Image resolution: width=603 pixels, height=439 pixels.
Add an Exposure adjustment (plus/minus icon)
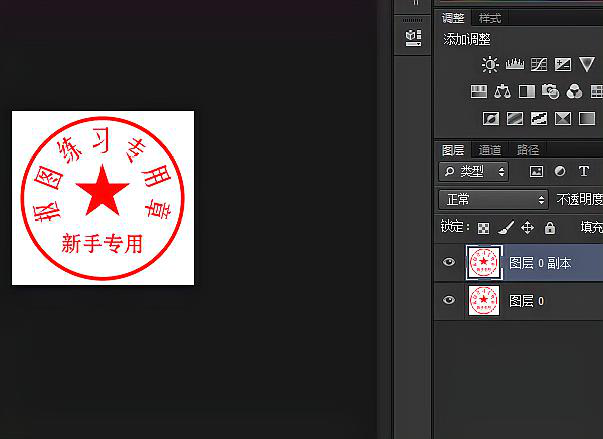coord(563,65)
